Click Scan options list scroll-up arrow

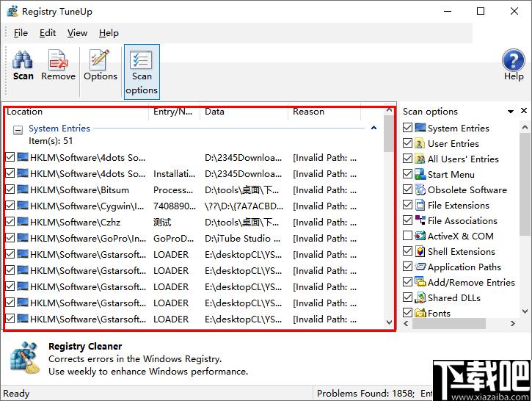(525, 127)
